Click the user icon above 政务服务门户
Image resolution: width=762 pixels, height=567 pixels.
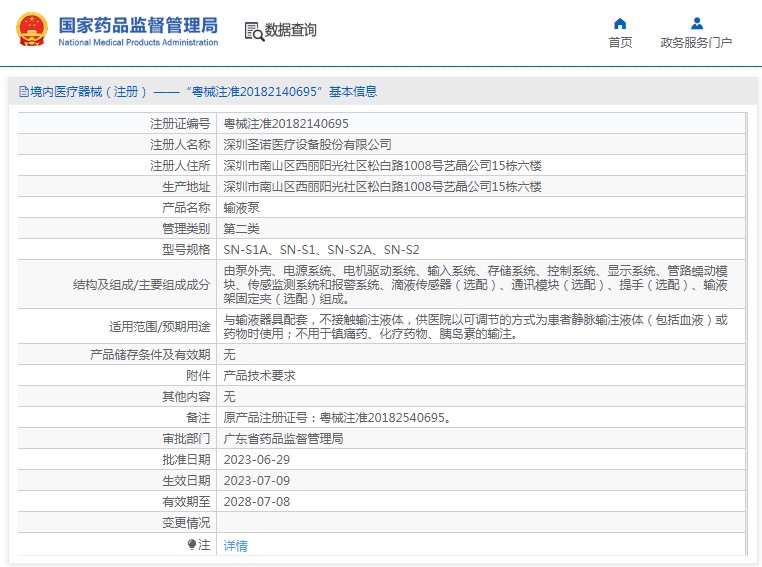point(696,23)
